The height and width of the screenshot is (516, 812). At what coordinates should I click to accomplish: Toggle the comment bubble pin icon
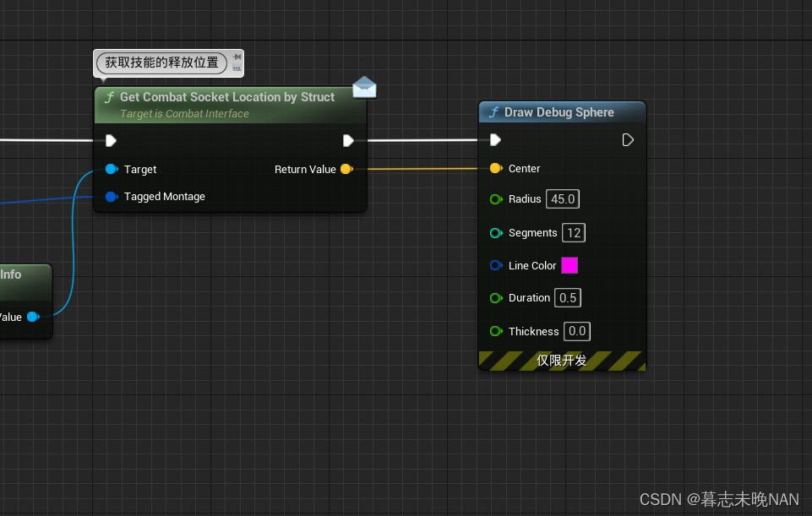click(237, 57)
